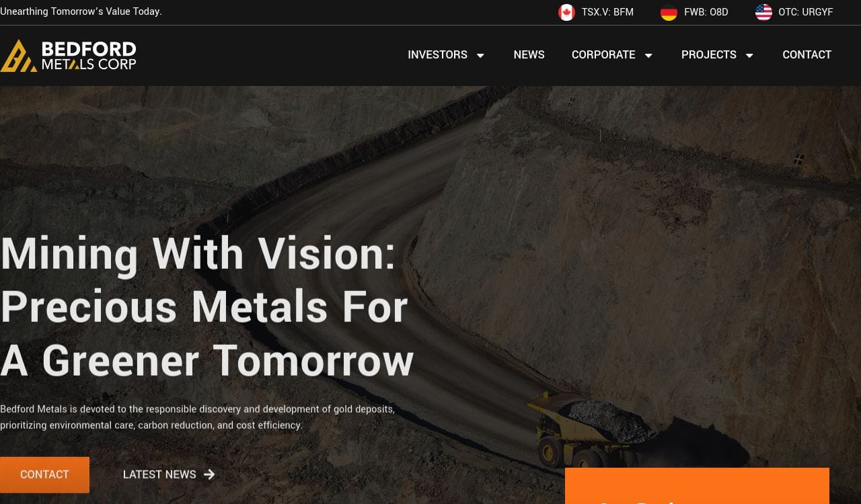
Task: Click the arrow icon beside Latest News
Action: 209,474
